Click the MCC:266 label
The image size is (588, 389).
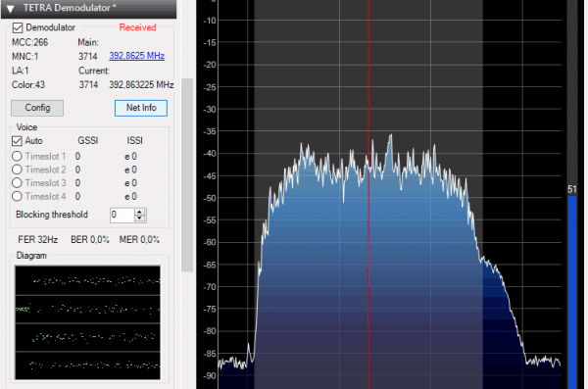30,42
